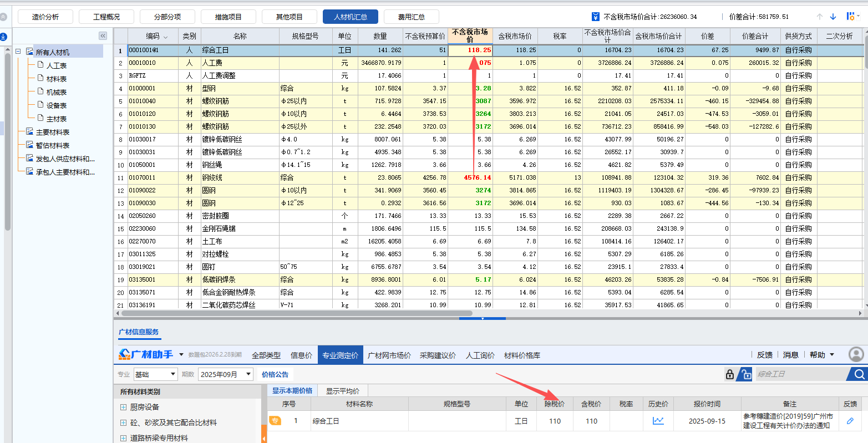Select the 广材网市场价 tab
This screenshot has width=868, height=443.
(388, 355)
